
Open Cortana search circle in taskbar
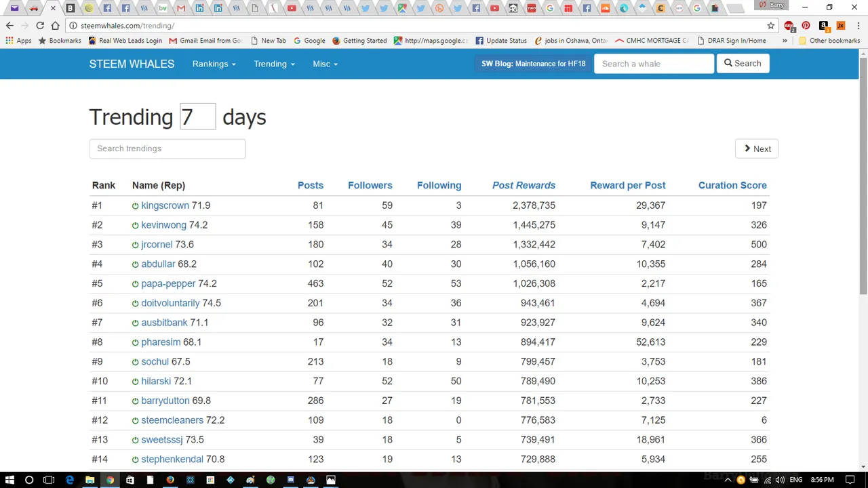pos(29,480)
